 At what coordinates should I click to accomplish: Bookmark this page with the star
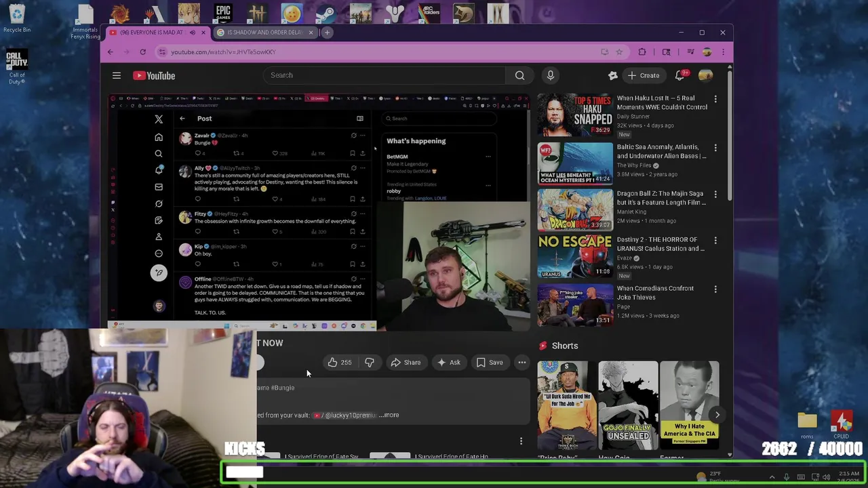pos(619,52)
